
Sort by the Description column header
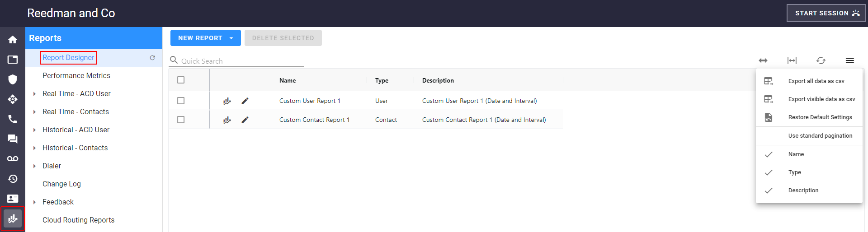coord(438,80)
